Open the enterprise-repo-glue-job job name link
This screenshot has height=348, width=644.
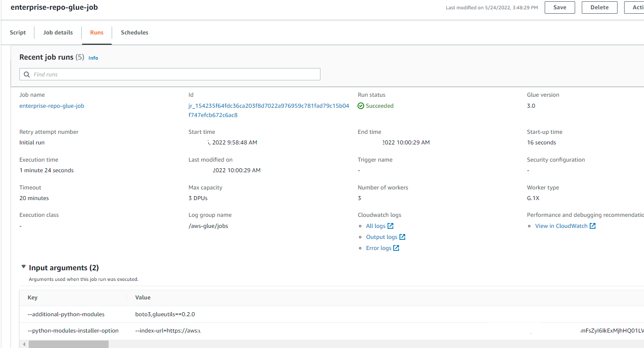click(52, 106)
